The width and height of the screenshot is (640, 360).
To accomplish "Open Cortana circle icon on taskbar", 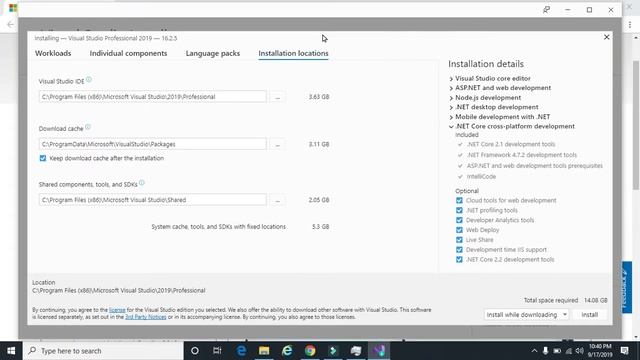I will click(195, 351).
